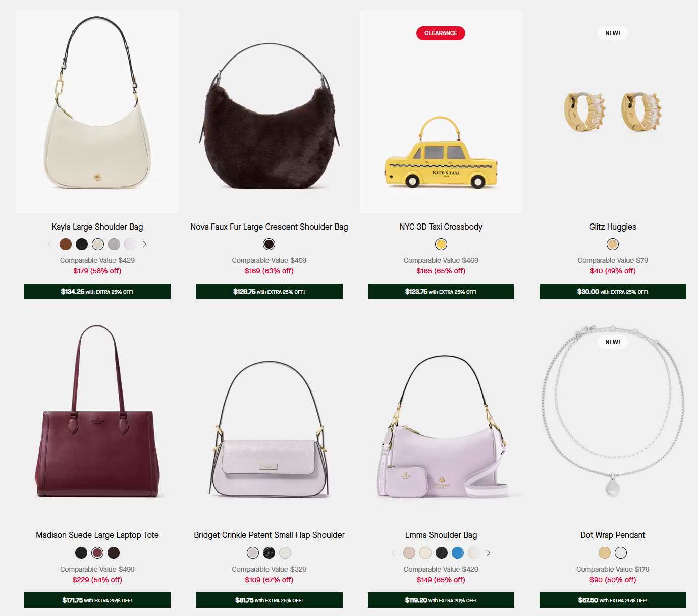Click the CLEARANCE badge on taxi crossbody
The image size is (698, 616).
[x=441, y=33]
